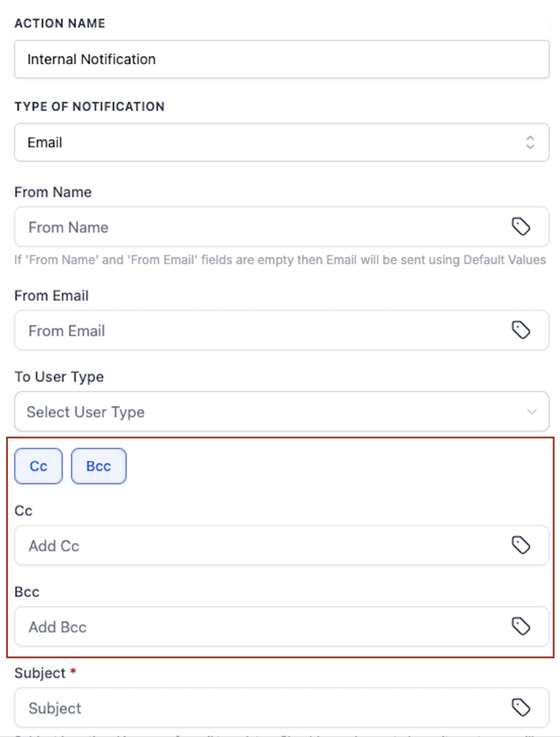
Task: Open merge tag picker for From Email
Action: tap(521, 330)
